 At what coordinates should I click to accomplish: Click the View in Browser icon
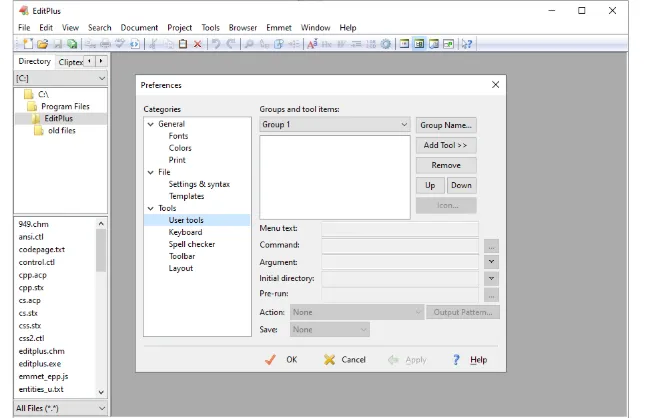coord(135,44)
